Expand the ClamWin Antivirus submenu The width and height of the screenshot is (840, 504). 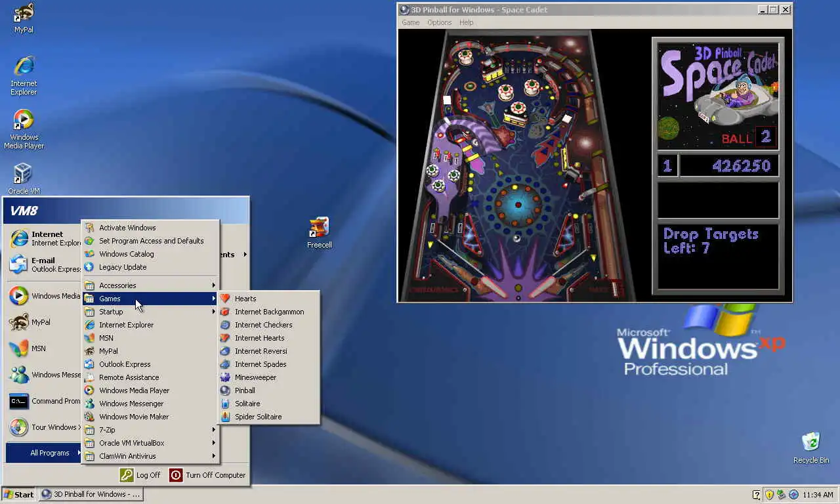click(x=150, y=456)
